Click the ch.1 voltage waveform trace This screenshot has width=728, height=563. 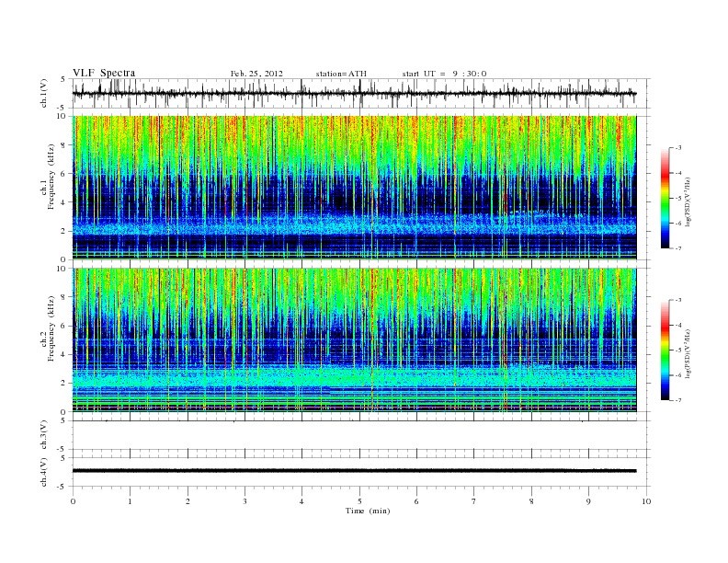coord(354,93)
